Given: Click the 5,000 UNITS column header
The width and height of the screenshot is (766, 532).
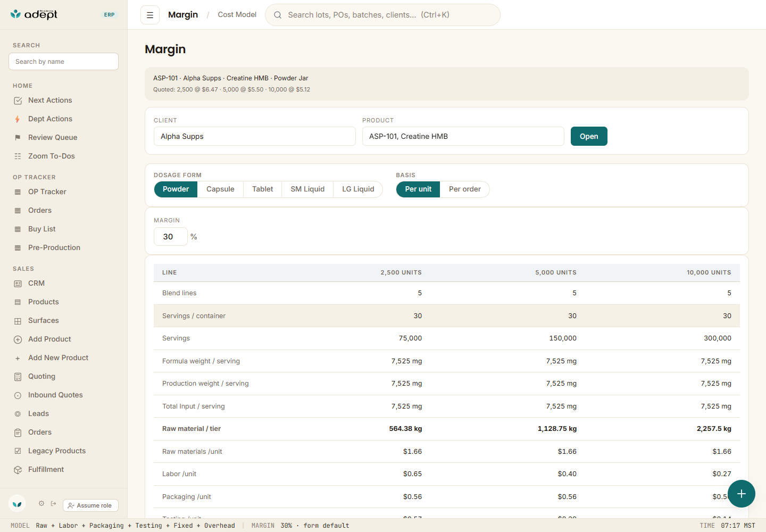Looking at the screenshot, I should [x=556, y=272].
